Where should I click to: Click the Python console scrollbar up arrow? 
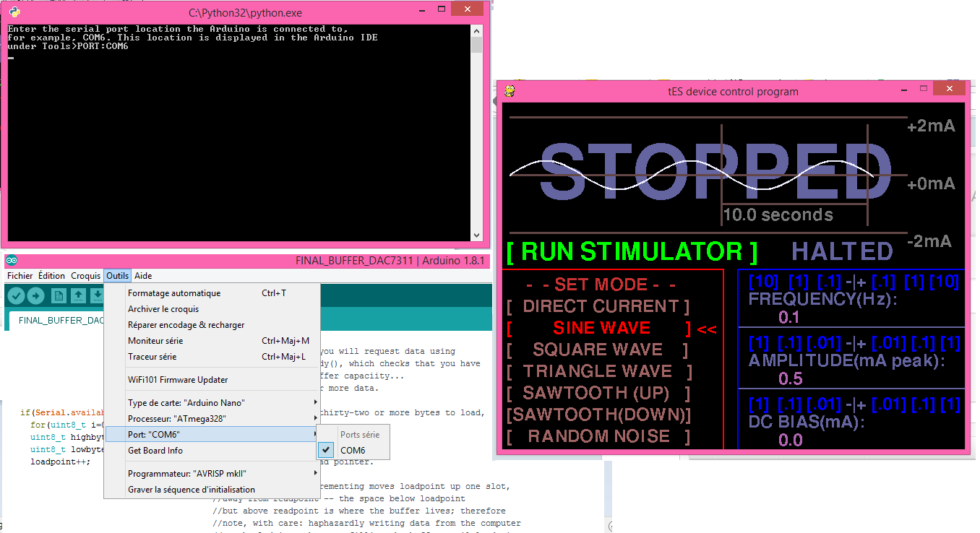click(476, 30)
